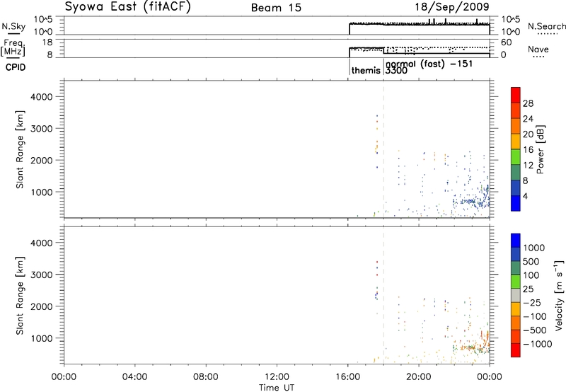Select the Beam 15 label

point(276,8)
